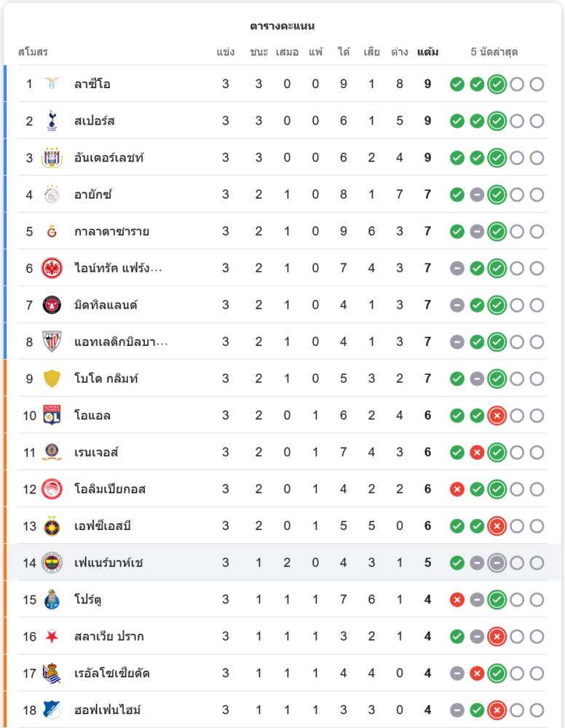This screenshot has width=565, height=728.
Task: Click Olympiacos' first red loss result icon
Action: click(457, 488)
